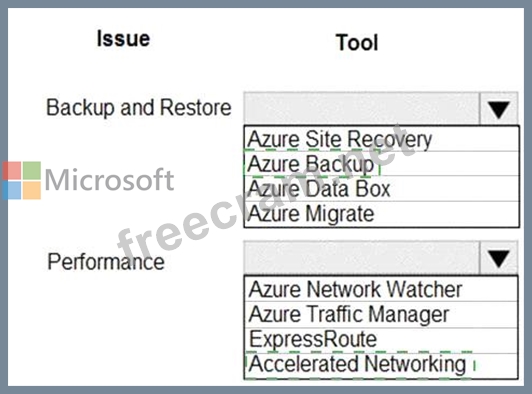Select Azure Site Recovery option
The image size is (532, 394).
click(x=381, y=139)
